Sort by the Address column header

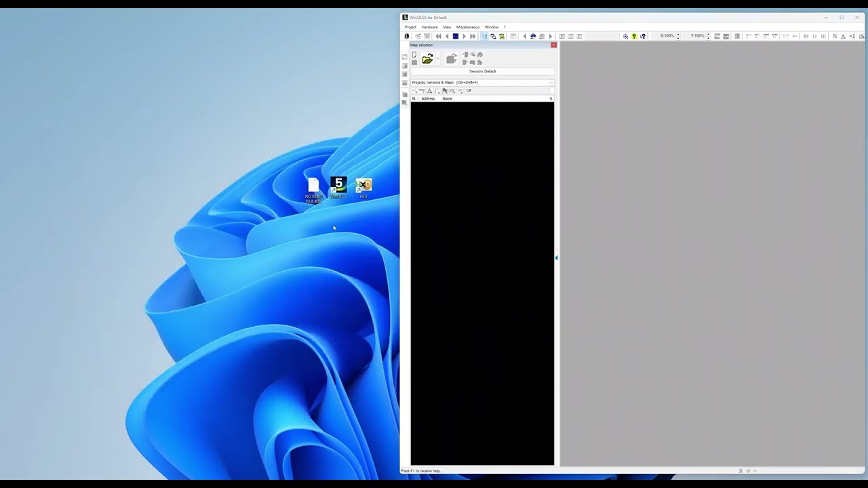tap(428, 98)
